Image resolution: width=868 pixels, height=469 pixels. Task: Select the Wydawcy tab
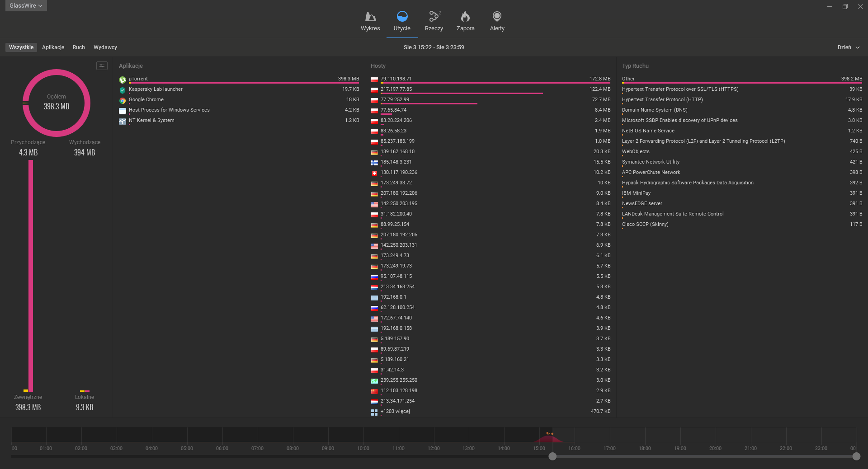click(x=105, y=47)
